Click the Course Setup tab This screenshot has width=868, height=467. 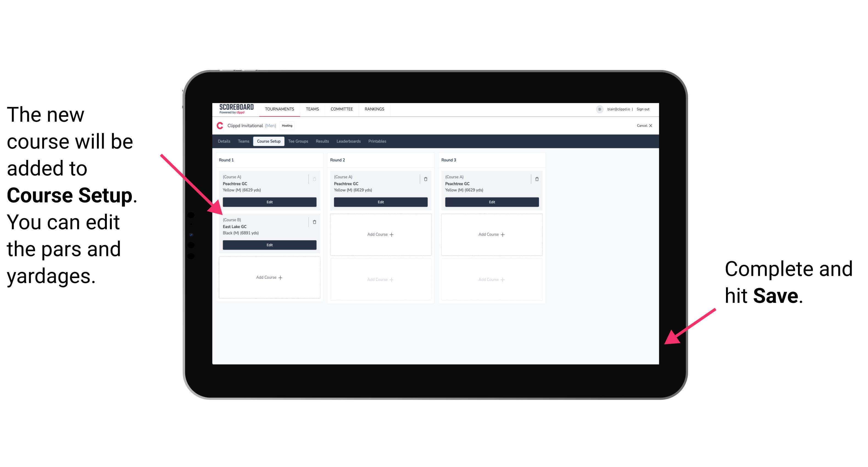coord(268,141)
